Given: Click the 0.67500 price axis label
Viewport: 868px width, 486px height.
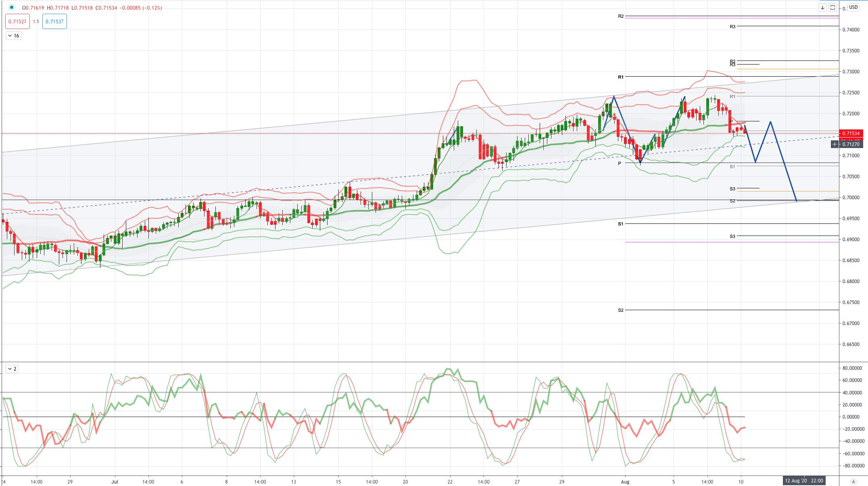Looking at the screenshot, I should tap(851, 302).
